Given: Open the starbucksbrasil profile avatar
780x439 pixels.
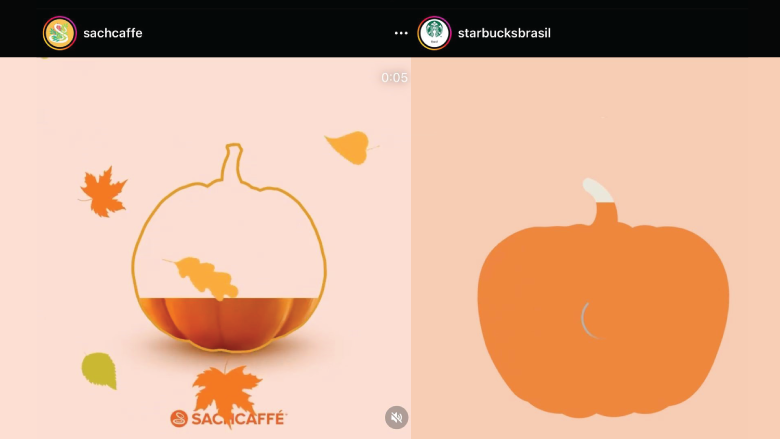Looking at the screenshot, I should click(434, 33).
